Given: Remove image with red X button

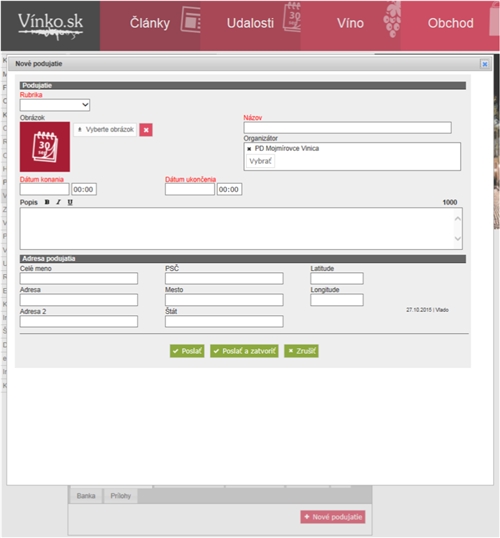Looking at the screenshot, I should (146, 130).
